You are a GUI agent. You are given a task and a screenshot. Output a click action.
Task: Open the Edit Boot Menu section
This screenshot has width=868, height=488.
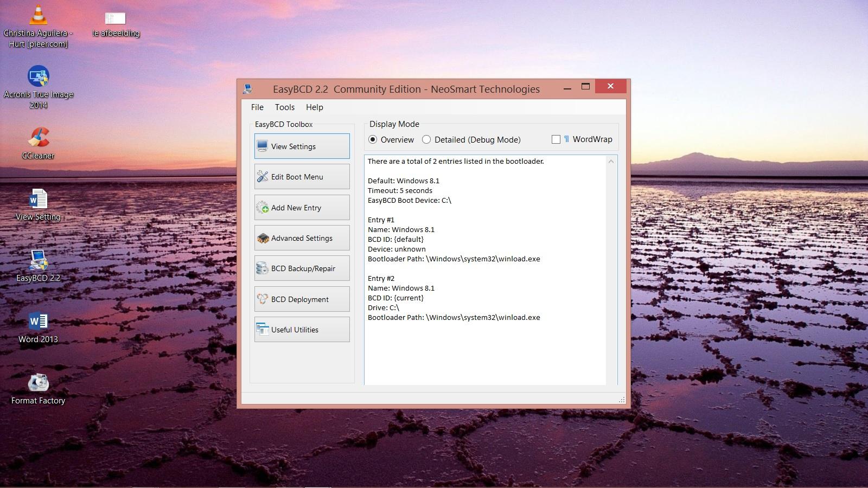click(x=302, y=177)
